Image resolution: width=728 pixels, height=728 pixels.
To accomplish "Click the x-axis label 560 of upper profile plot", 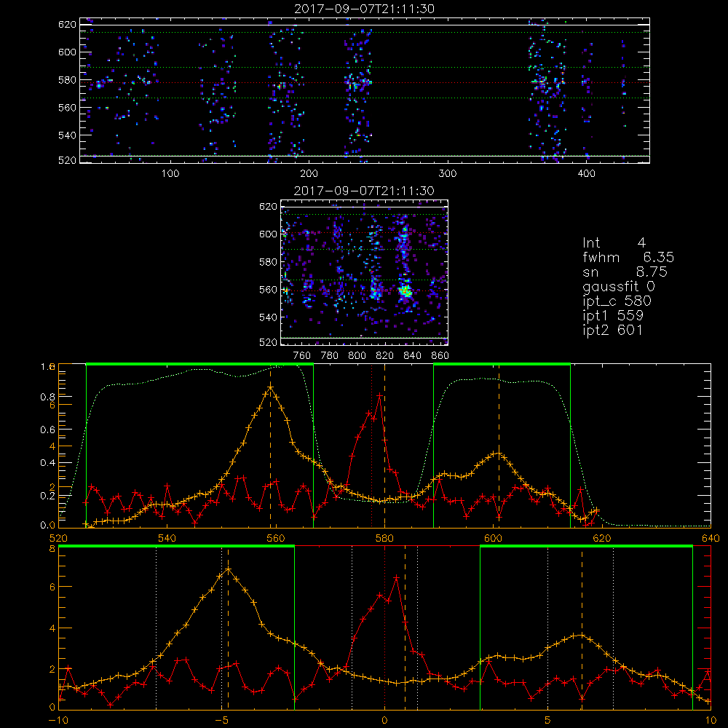I will pos(276,539).
